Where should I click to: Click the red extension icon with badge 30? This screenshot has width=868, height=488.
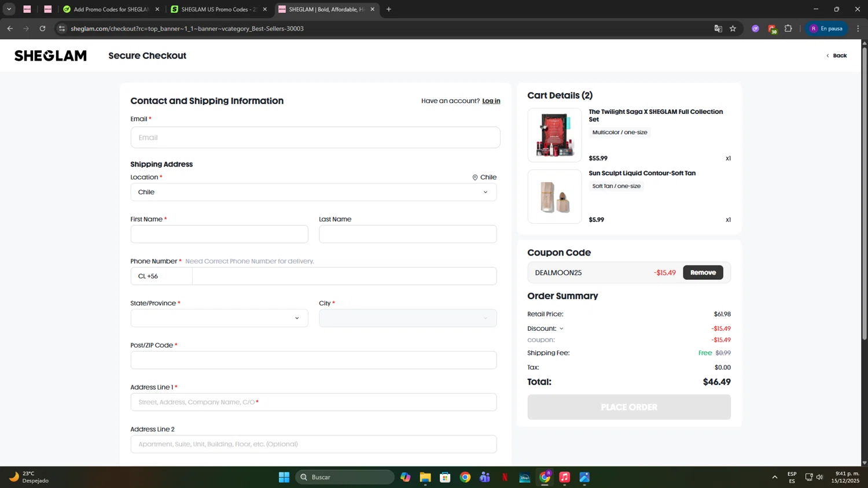772,28
